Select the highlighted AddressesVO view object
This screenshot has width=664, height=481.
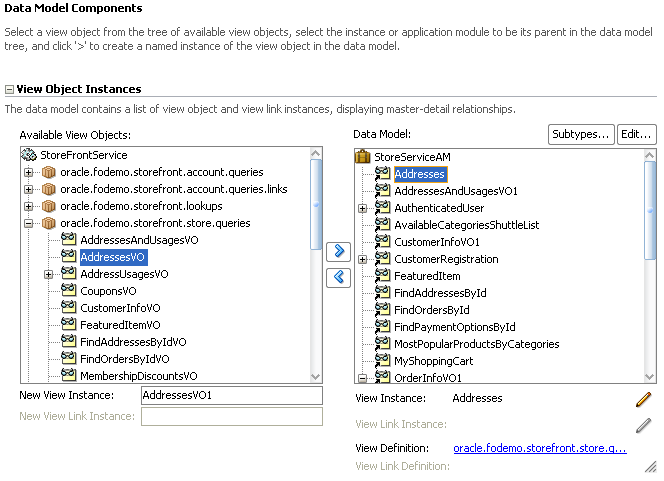point(113,257)
